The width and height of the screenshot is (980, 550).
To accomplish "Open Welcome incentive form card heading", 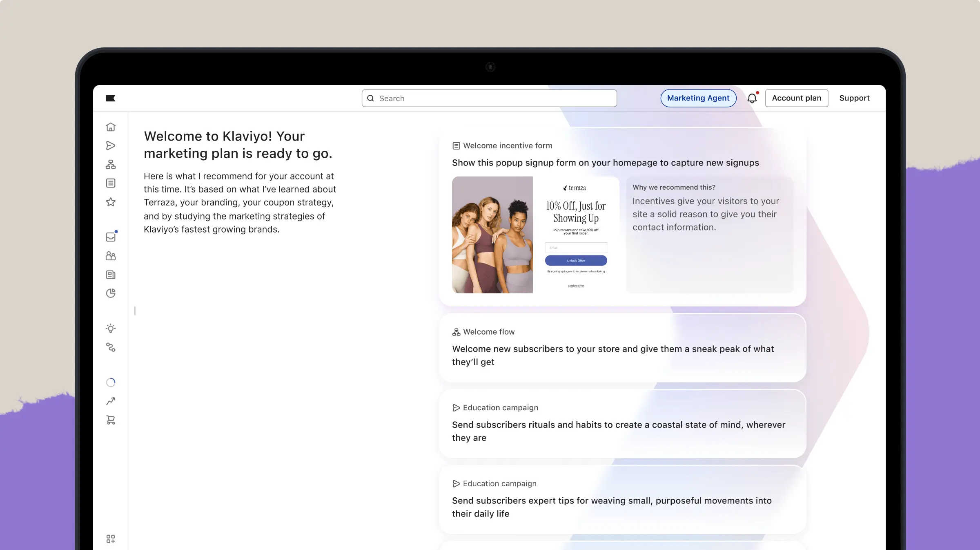I will point(508,146).
